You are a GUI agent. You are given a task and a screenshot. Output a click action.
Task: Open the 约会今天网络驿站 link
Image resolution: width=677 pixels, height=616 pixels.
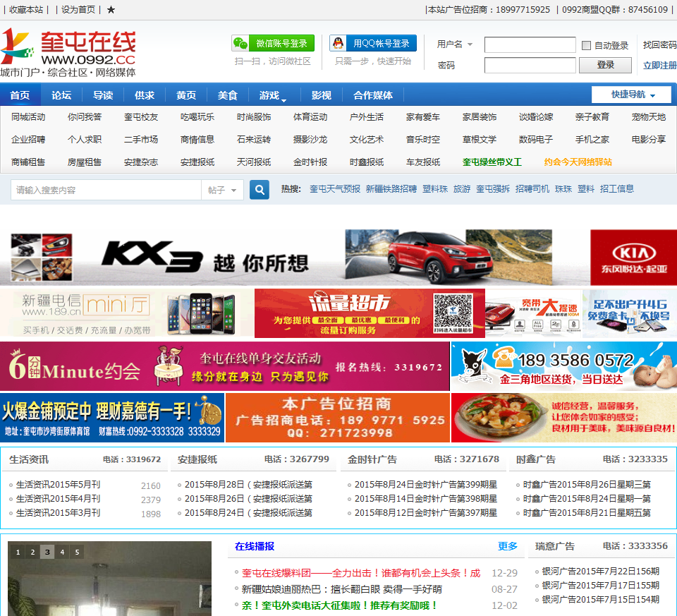(578, 162)
